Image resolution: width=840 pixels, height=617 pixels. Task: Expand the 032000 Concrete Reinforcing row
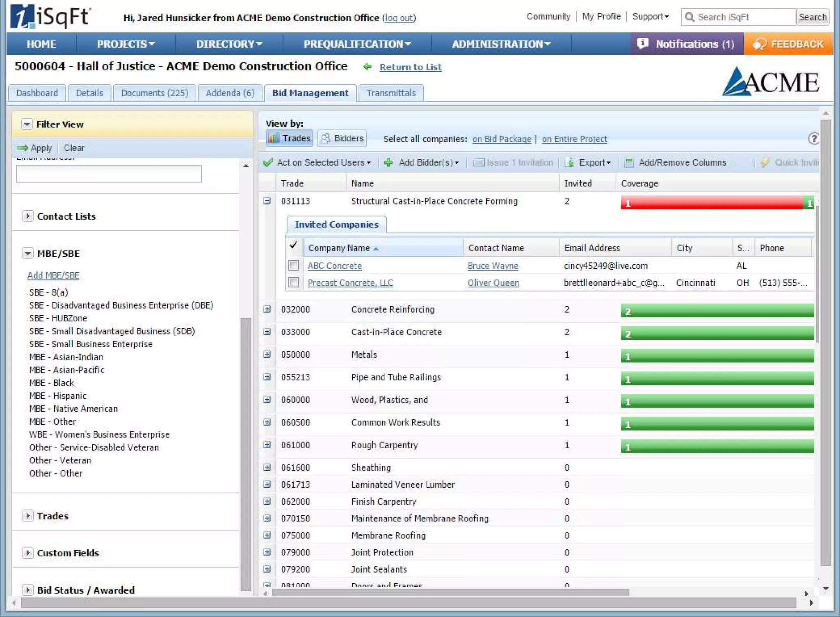point(267,309)
